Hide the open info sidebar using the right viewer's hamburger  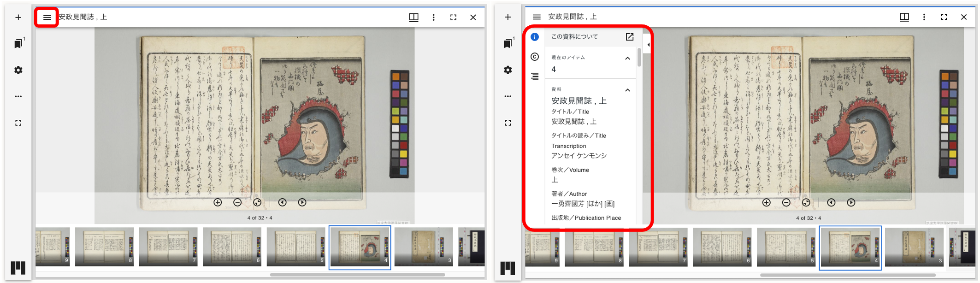537,17
